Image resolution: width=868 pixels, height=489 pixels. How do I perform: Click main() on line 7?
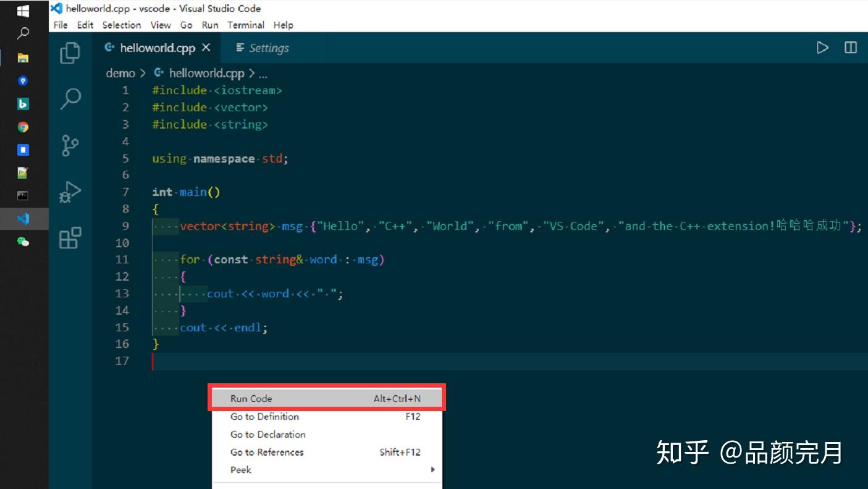[200, 192]
